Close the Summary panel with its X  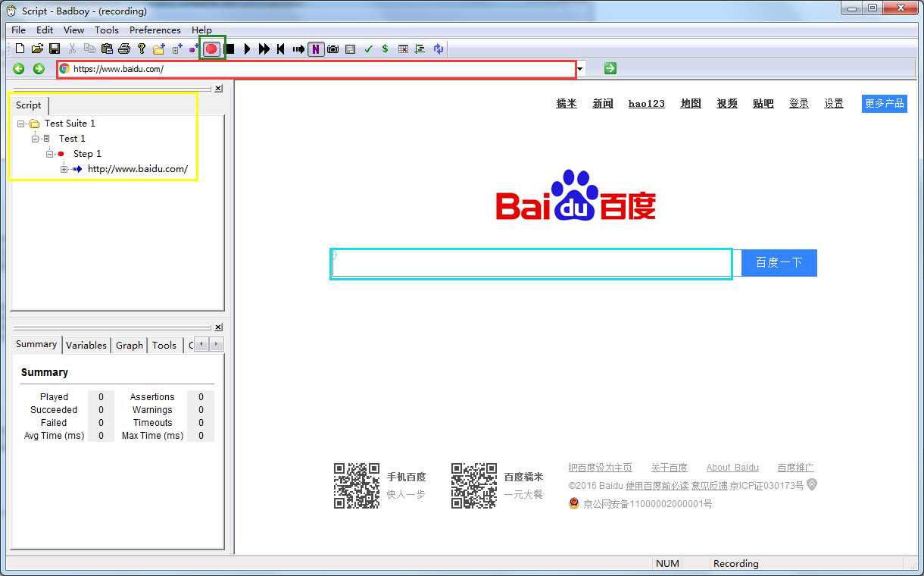point(218,327)
